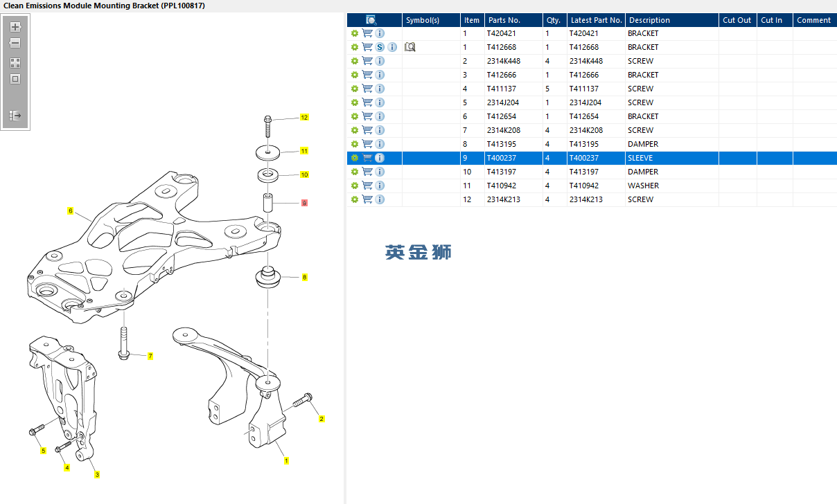This screenshot has height=504, width=837.
Task: Select callout 10 in the diagram
Action: [x=303, y=174]
